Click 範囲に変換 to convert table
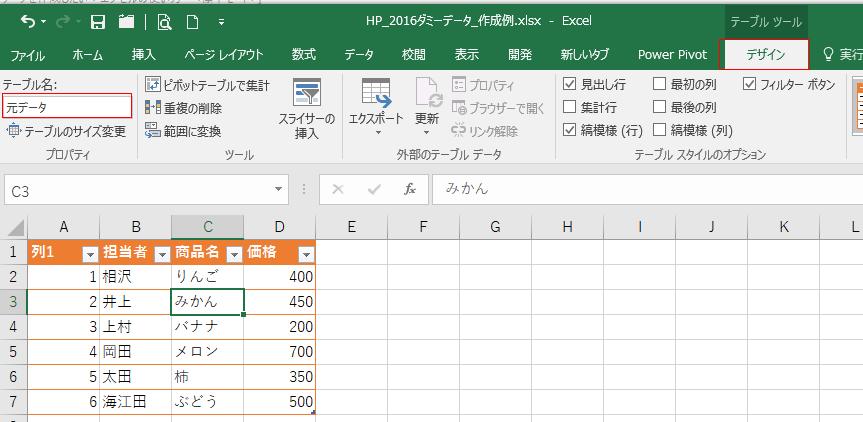Image resolution: width=863 pixels, height=422 pixels. click(x=152, y=130)
